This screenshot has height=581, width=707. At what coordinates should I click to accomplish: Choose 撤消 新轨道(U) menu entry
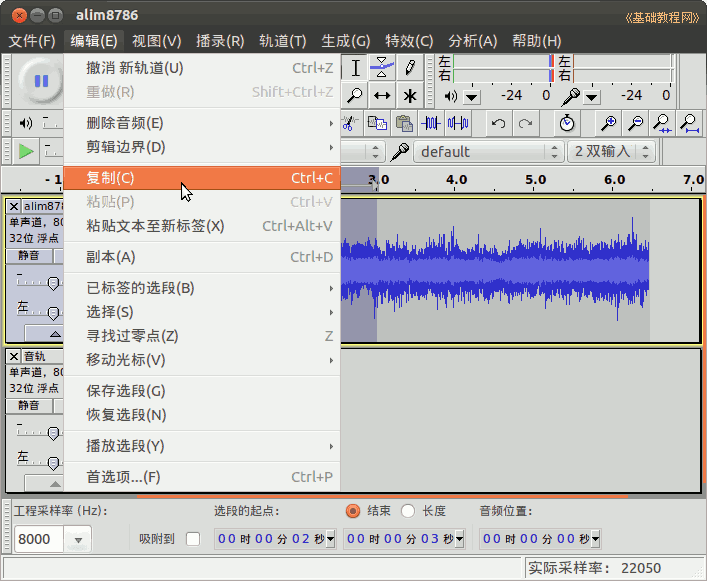pyautogui.click(x=202, y=68)
